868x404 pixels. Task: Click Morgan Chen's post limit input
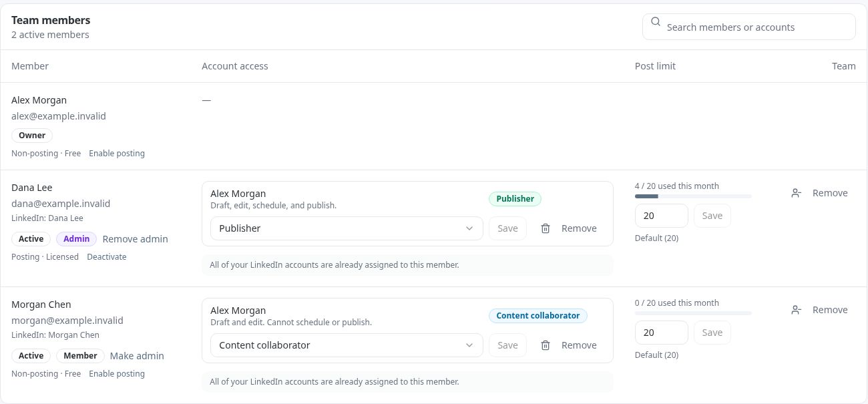click(x=661, y=333)
